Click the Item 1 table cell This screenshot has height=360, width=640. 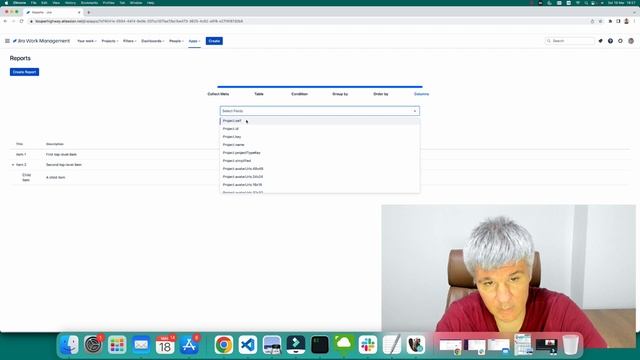(x=21, y=155)
